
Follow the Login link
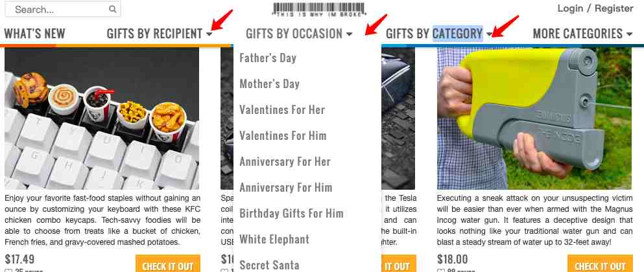tap(570, 8)
